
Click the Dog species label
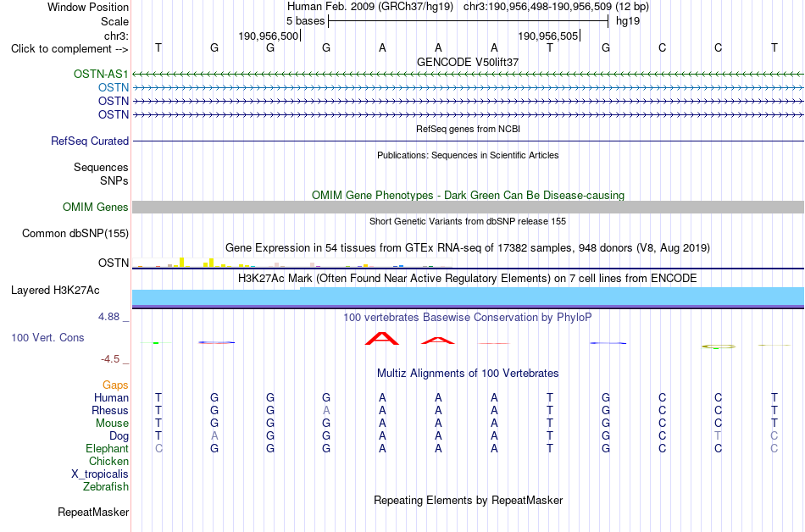point(119,436)
